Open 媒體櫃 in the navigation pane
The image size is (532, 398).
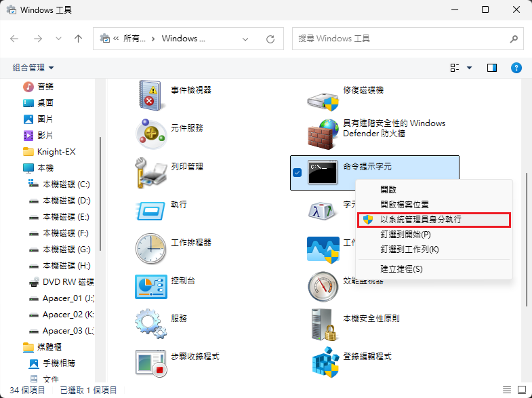43,346
